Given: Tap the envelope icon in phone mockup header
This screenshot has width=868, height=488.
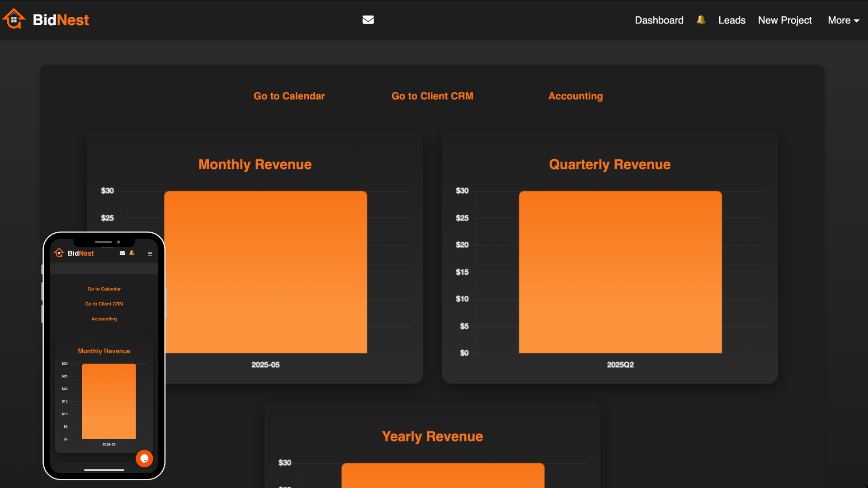Looking at the screenshot, I should pos(122,253).
